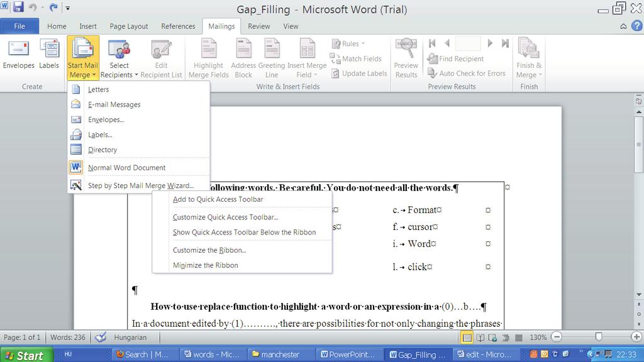Switch to Full Screen Reading view

[x=480, y=337]
